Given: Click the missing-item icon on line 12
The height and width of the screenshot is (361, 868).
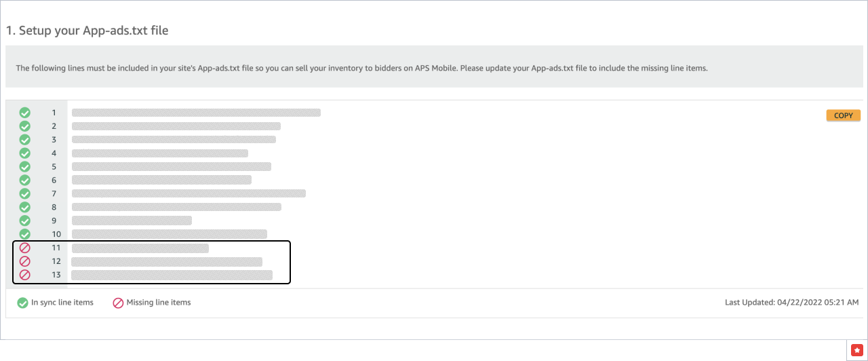Looking at the screenshot, I should pyautogui.click(x=24, y=261).
